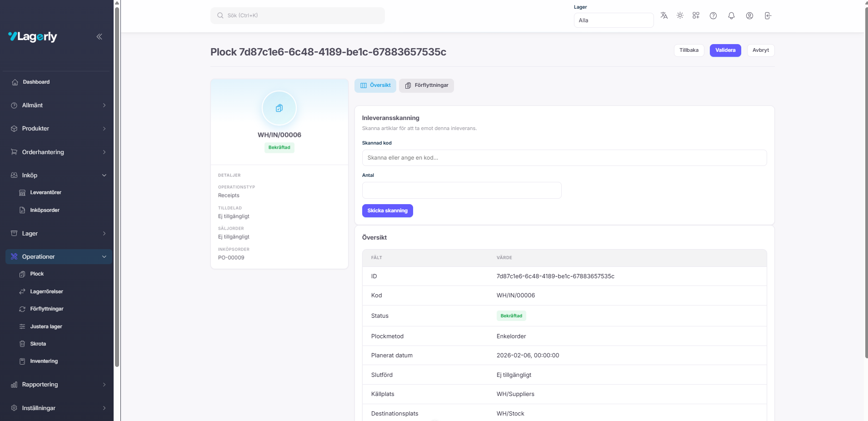Expand the Rapportering menu

click(x=58, y=385)
